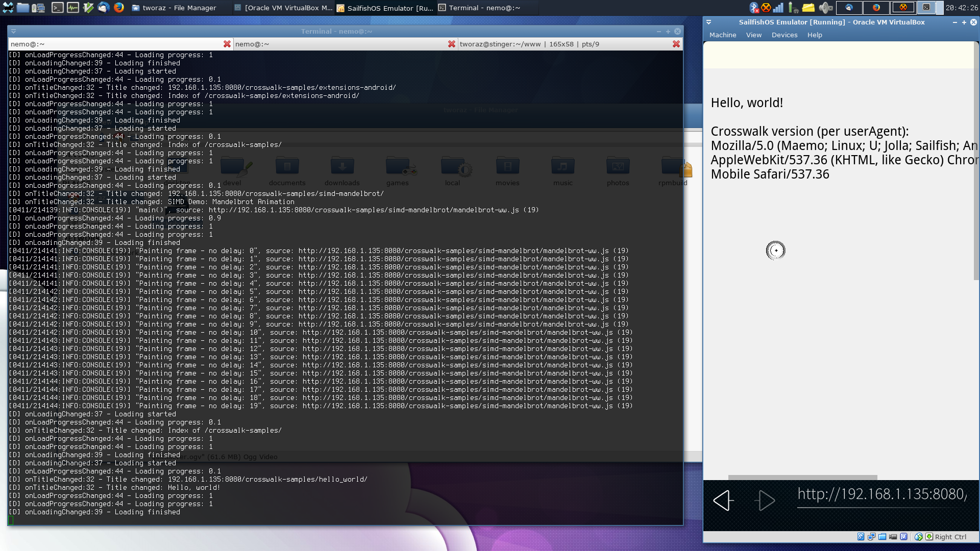Select workspace with Firefox in pager
Screen dimensions: 980x551
[x=876, y=8]
